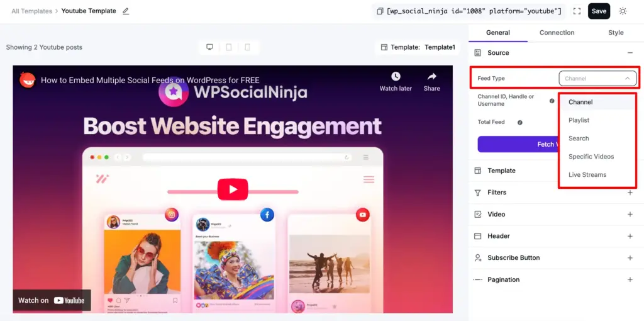
Task: Go back to All Templates
Action: click(x=31, y=11)
